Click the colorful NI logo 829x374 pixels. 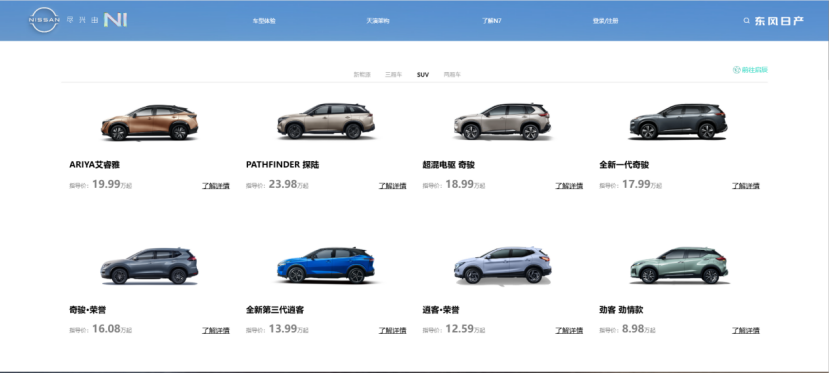(x=115, y=20)
